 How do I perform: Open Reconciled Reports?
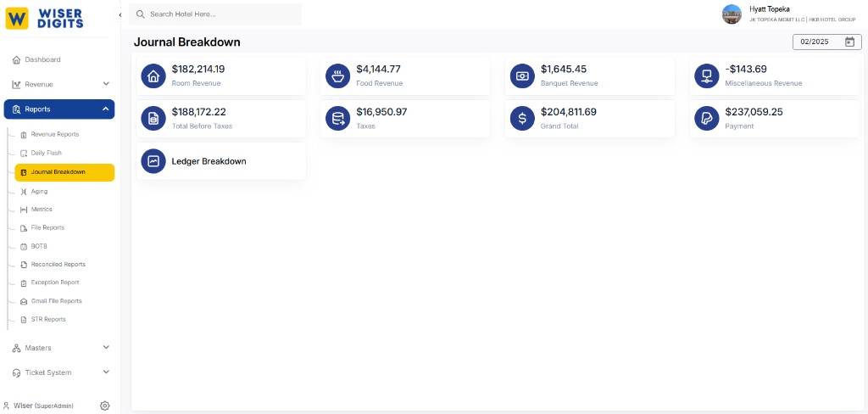click(x=58, y=265)
